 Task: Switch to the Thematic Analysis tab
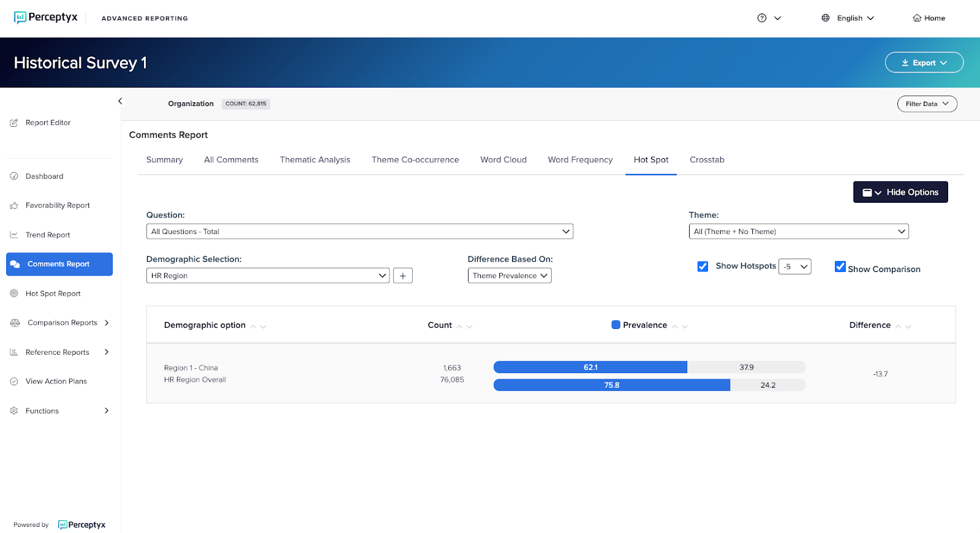tap(315, 160)
